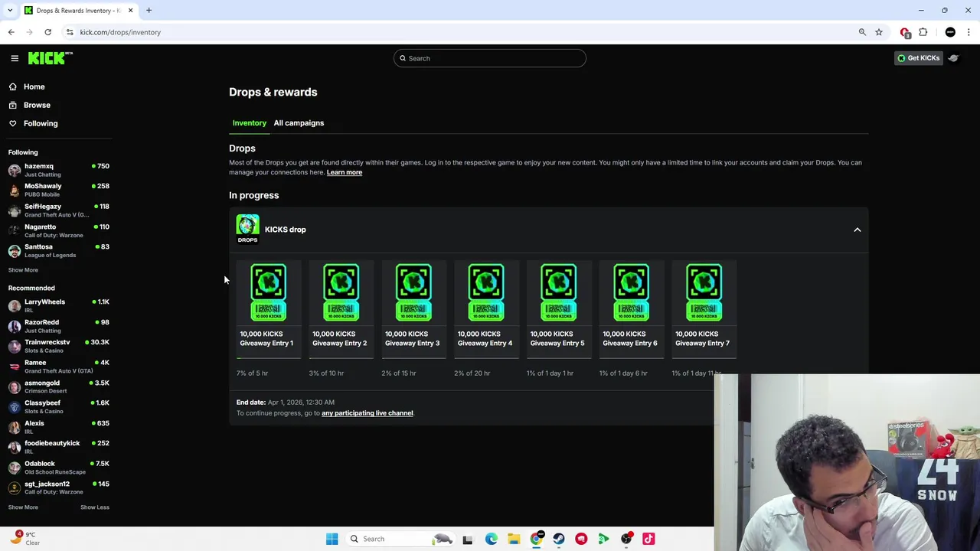980x551 pixels.
Task: Open Alexis channel from Recommended
Action: click(x=59, y=427)
